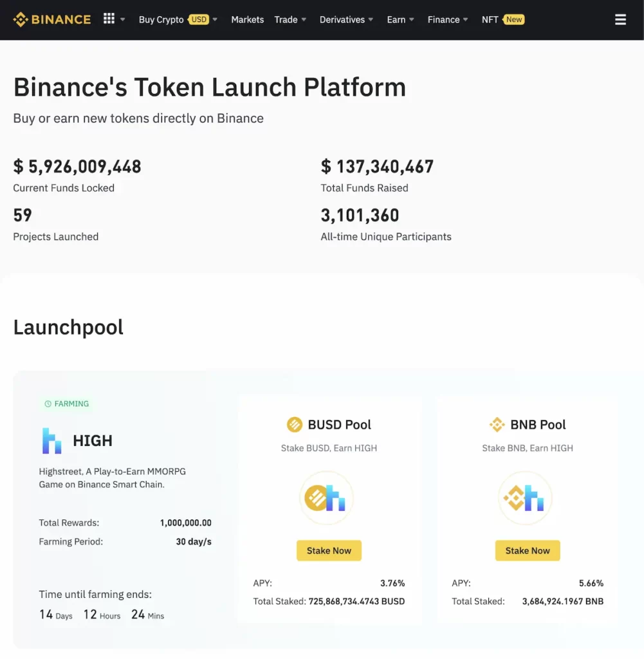Image resolution: width=644 pixels, height=659 pixels.
Task: Click the BUSD coin icon beside BUSD Pool
Action: pyautogui.click(x=295, y=425)
